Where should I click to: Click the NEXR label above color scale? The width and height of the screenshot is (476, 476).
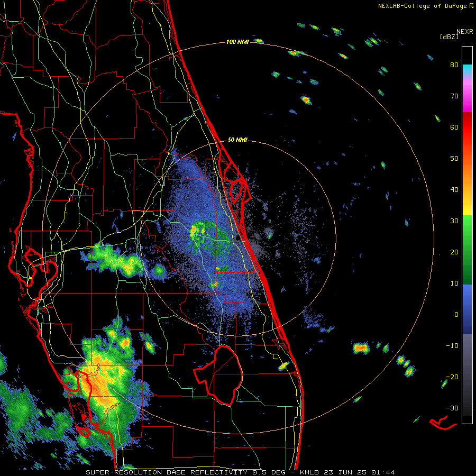coord(465,32)
